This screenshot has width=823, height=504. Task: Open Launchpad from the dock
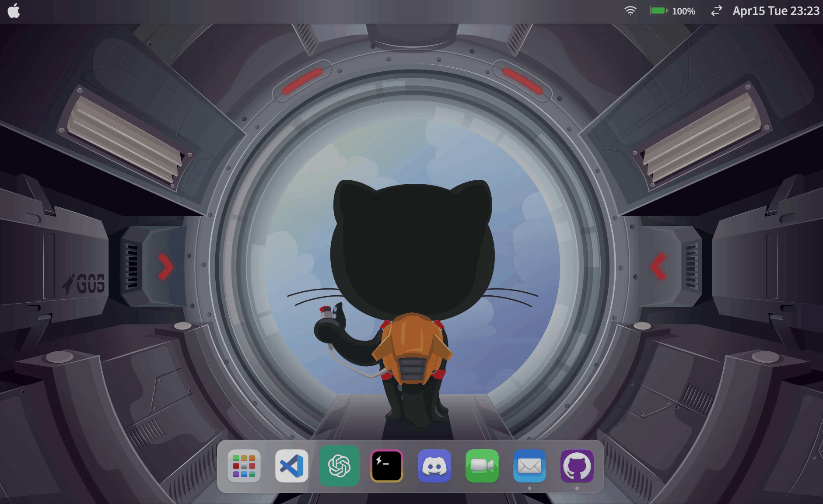[244, 466]
